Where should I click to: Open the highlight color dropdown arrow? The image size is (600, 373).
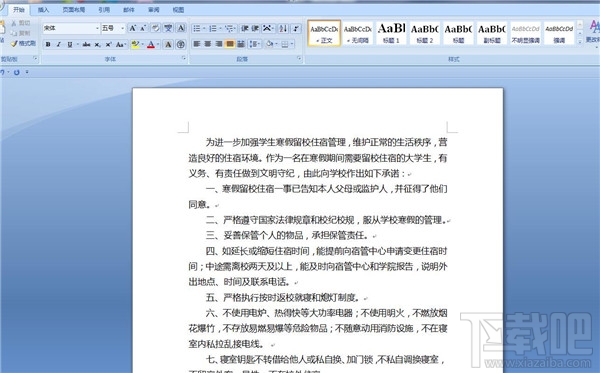142,44
